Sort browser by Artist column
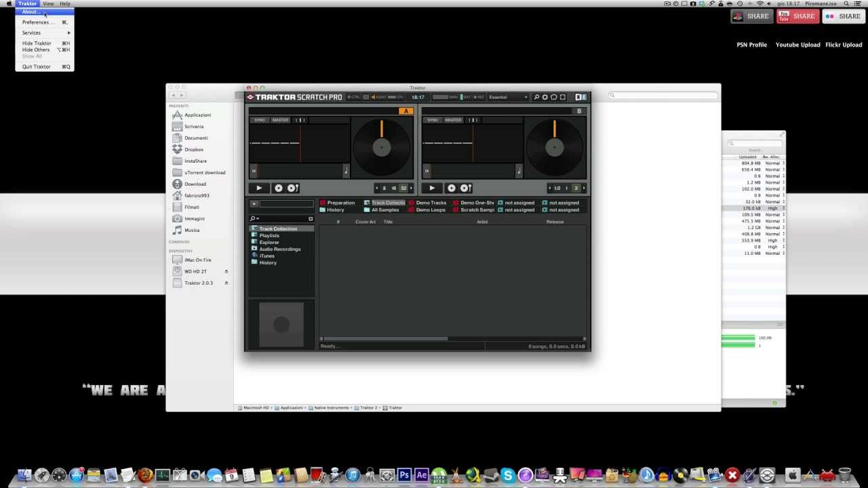Screen dimensions: 868x488 click(x=482, y=222)
